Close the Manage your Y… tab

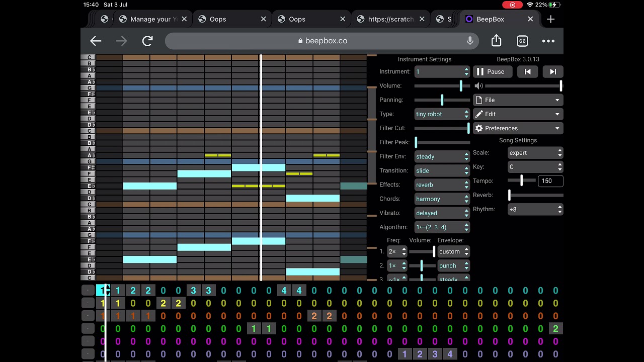tap(184, 19)
